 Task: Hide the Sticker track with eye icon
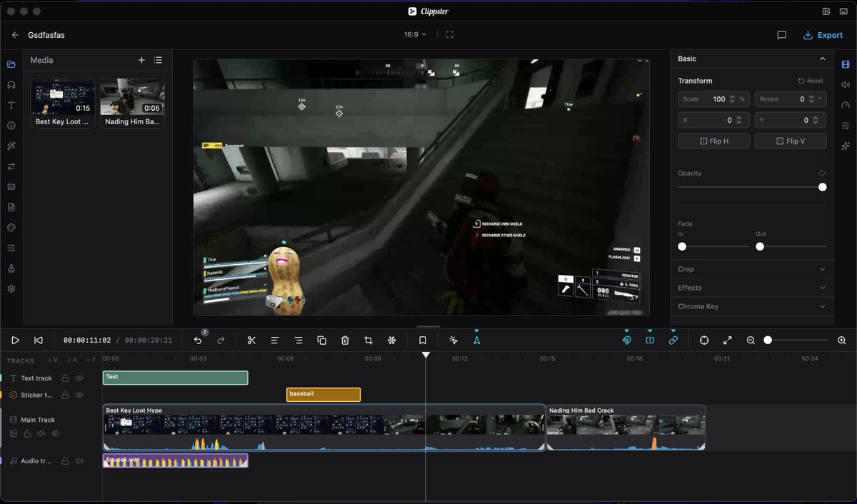(x=79, y=395)
